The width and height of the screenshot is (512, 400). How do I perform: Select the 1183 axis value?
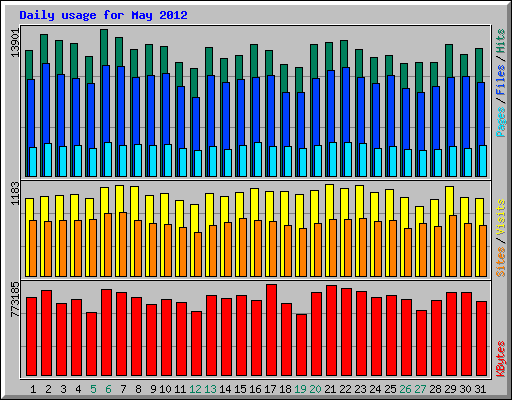tap(15, 193)
